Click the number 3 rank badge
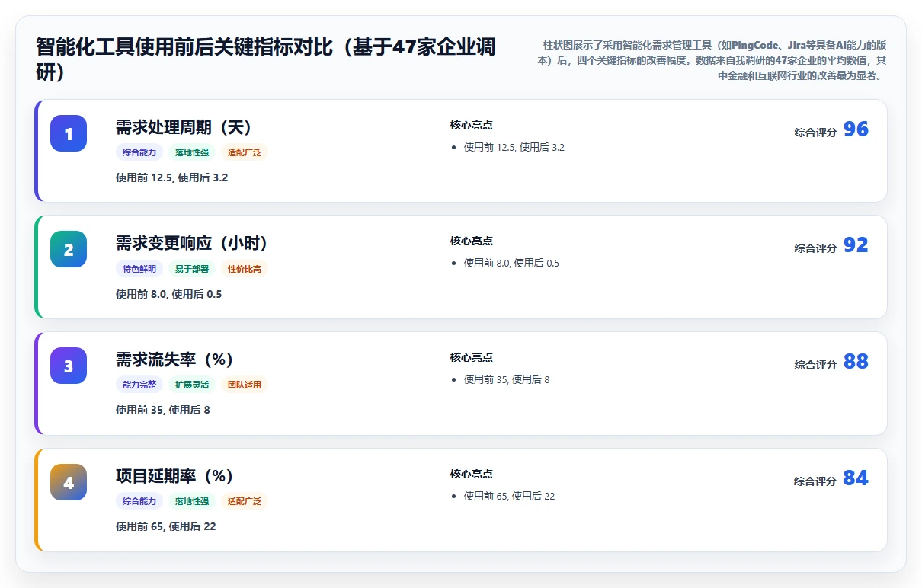 [69, 366]
